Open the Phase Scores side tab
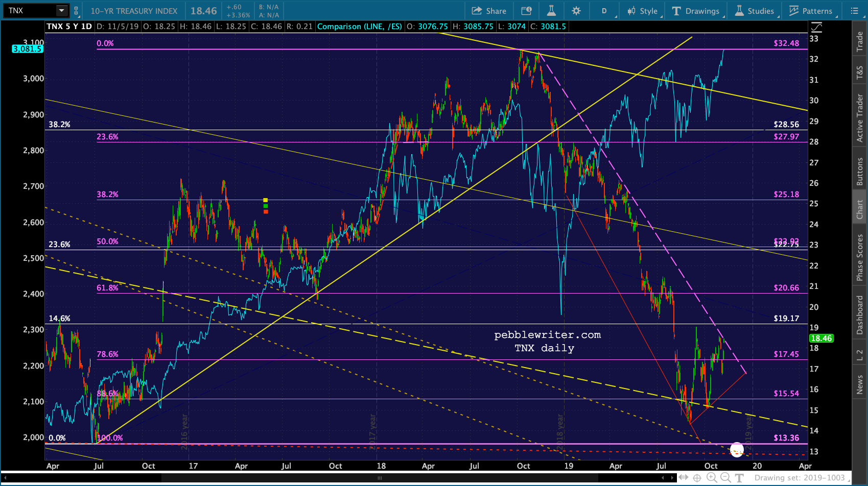This screenshot has width=868, height=486. pos(859,257)
